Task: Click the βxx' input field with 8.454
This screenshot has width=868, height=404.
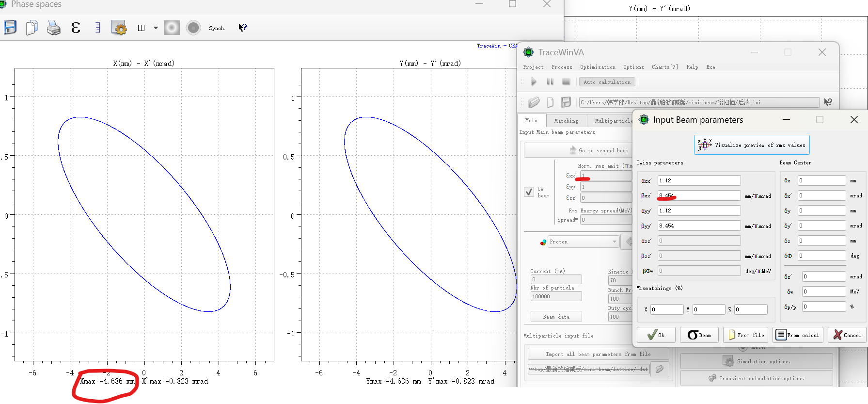Action: click(699, 195)
